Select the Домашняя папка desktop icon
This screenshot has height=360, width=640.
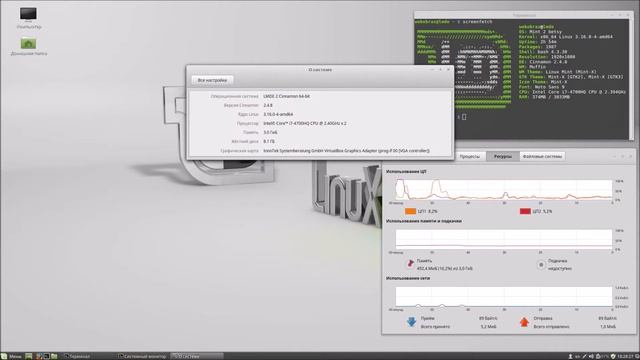tap(29, 46)
